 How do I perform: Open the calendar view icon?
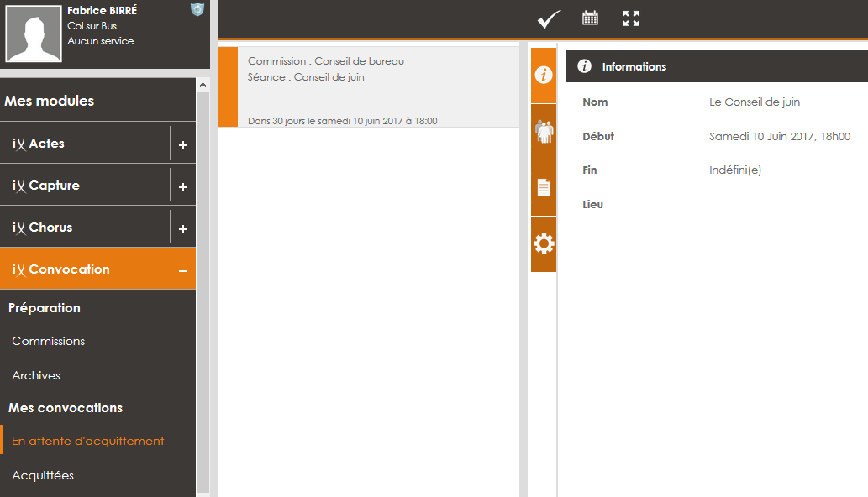[x=591, y=18]
